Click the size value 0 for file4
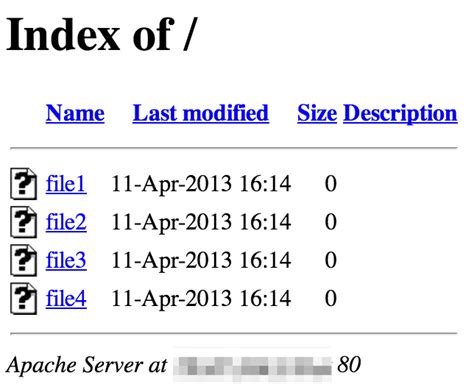This screenshot has height=384, width=474. coord(331,298)
